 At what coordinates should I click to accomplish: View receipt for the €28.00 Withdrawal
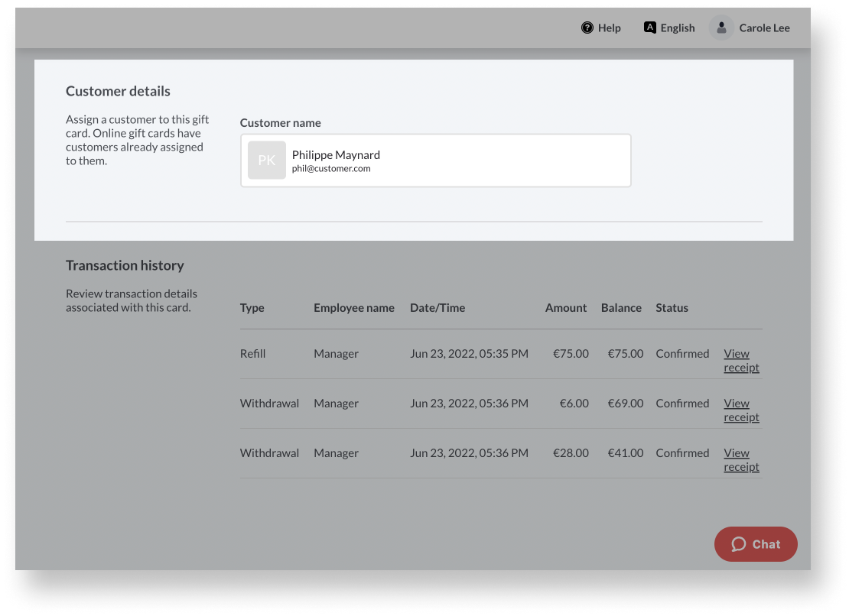741,460
